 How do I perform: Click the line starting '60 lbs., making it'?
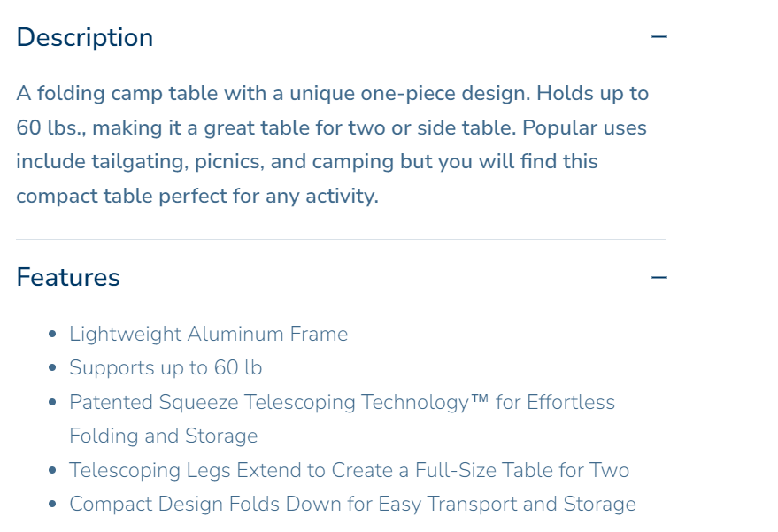coord(331,127)
